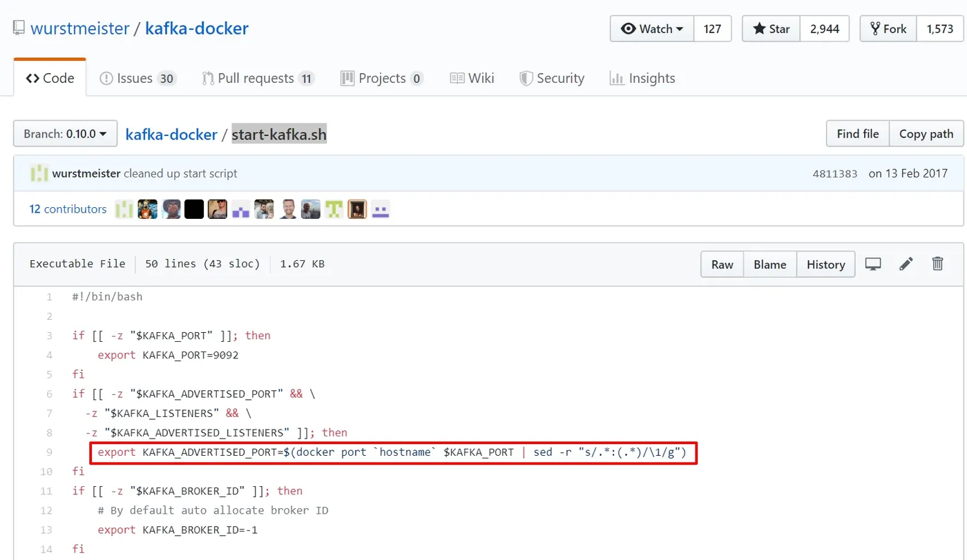The image size is (967, 560).
Task: View the 127 watchers count
Action: (712, 28)
